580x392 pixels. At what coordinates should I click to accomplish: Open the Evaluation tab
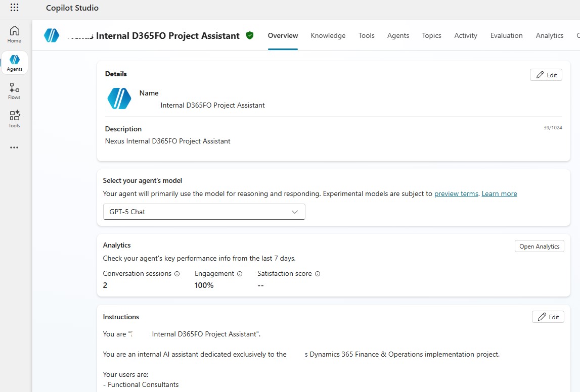506,35
